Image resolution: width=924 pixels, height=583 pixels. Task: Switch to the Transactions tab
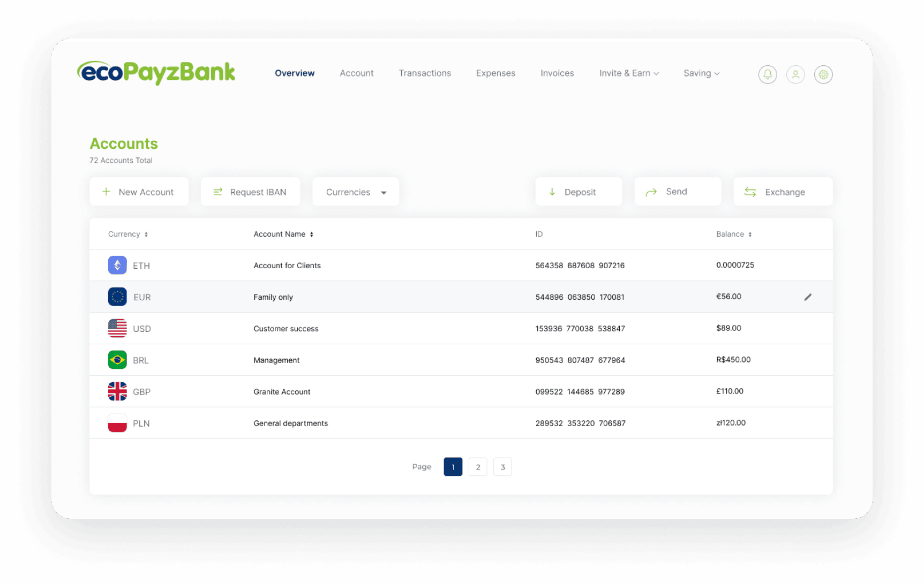pos(424,73)
